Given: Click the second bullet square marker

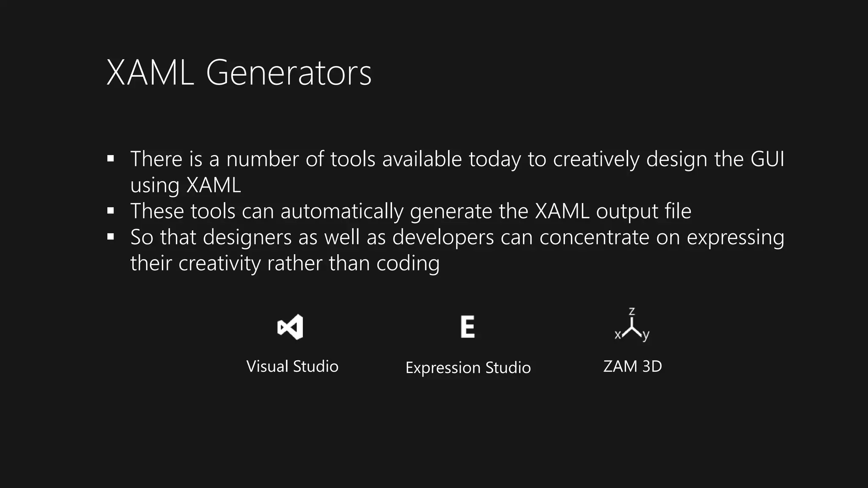Looking at the screenshot, I should point(111,211).
